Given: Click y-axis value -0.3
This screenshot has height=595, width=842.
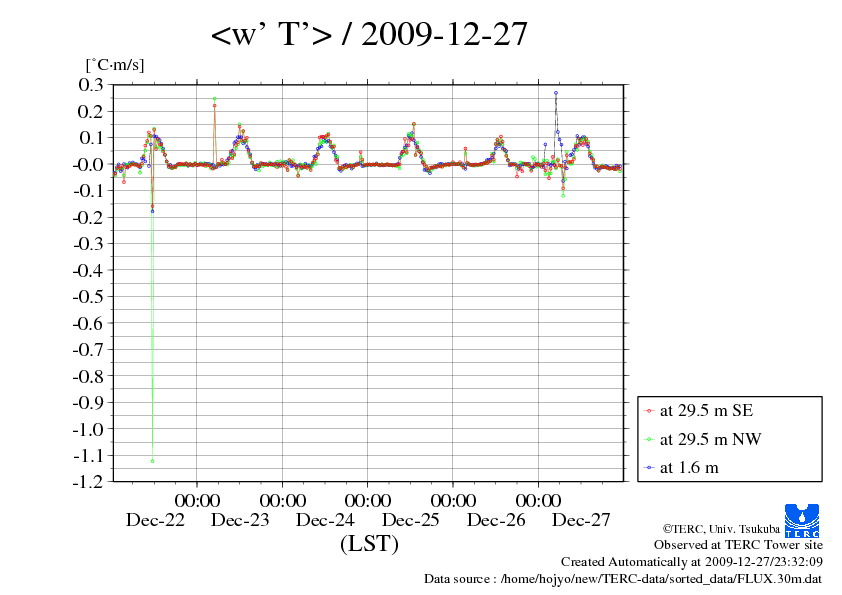Looking at the screenshot, I should click(88, 243).
